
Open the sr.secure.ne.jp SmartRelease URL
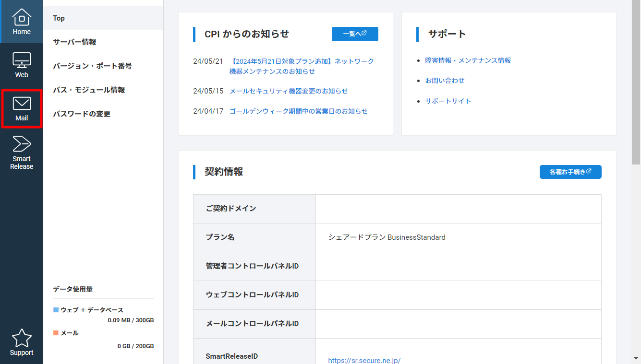pos(364,360)
